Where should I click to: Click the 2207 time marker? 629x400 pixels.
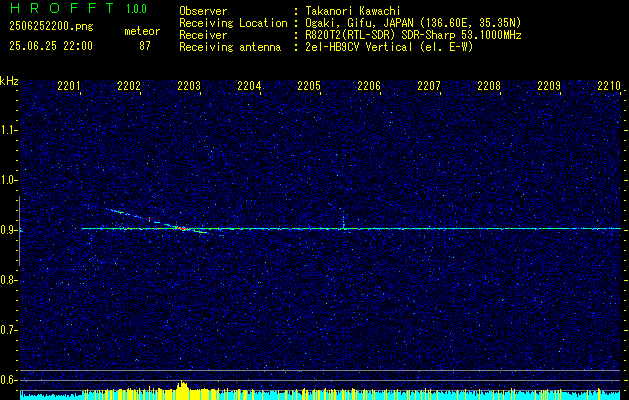tap(429, 86)
